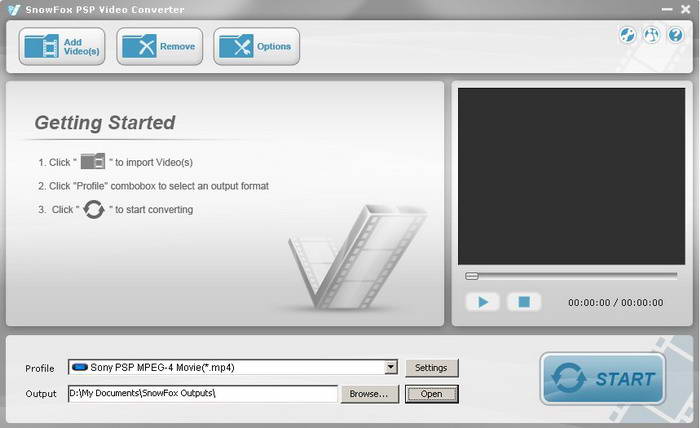Click the preview seek slider handle

[471, 276]
